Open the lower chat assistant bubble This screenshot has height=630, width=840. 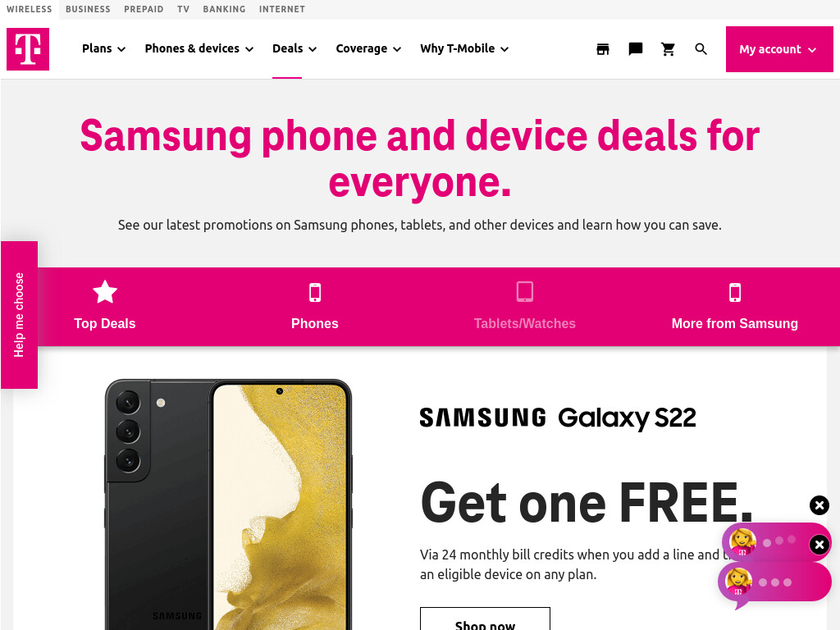coord(774,582)
